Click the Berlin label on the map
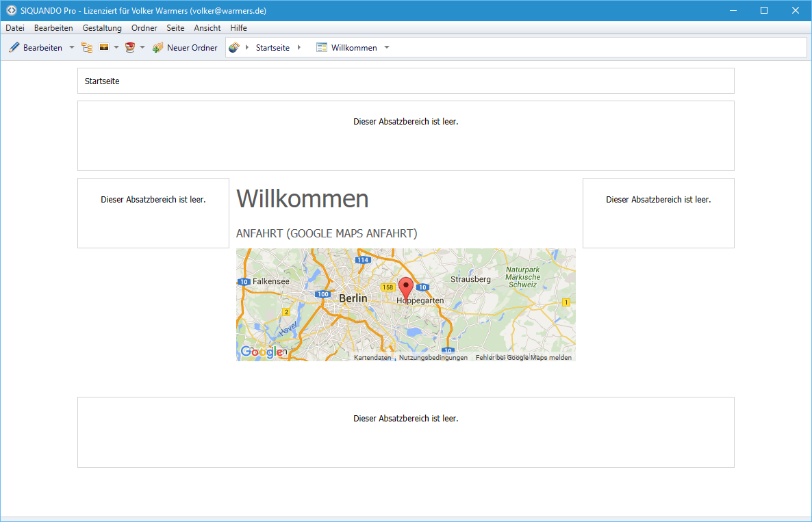812x522 pixels. click(x=353, y=298)
